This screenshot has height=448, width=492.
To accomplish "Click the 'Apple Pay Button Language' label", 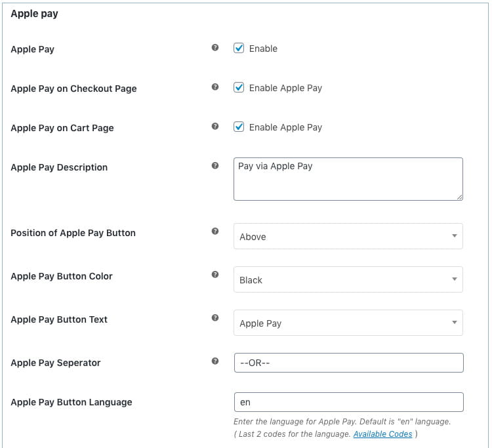I will pyautogui.click(x=72, y=403).
